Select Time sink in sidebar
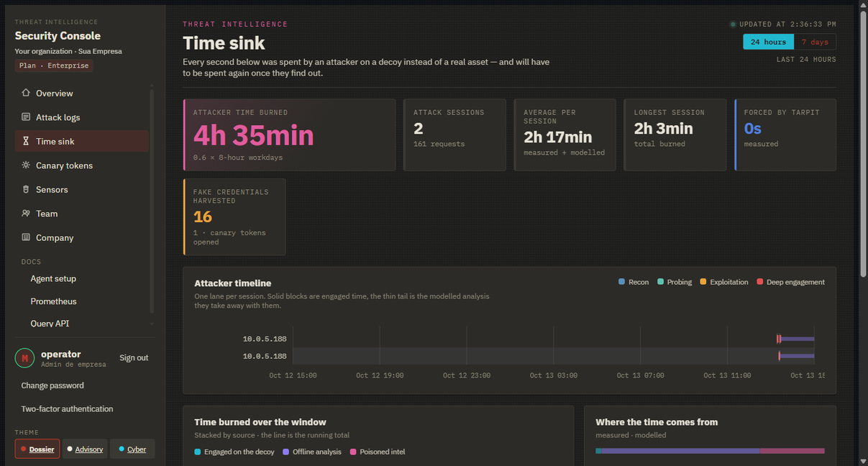The image size is (868, 466). tap(82, 142)
